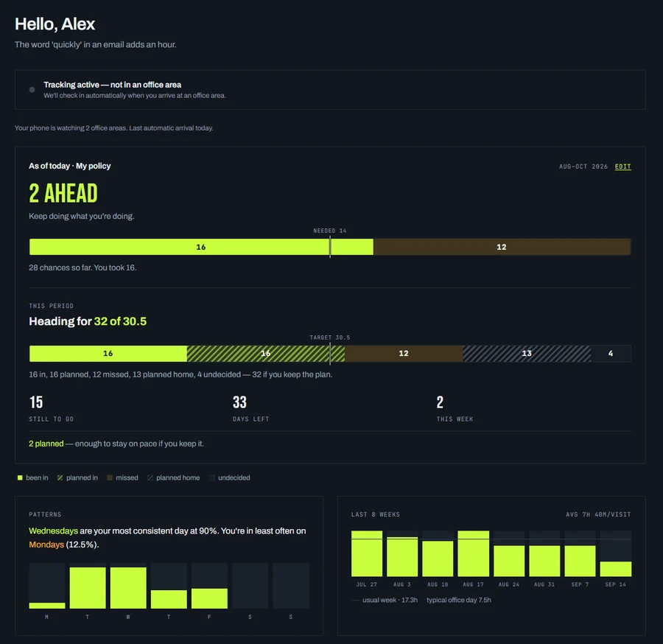
Task: Click the '15 STILL TO GO' stat
Action: (x=51, y=409)
